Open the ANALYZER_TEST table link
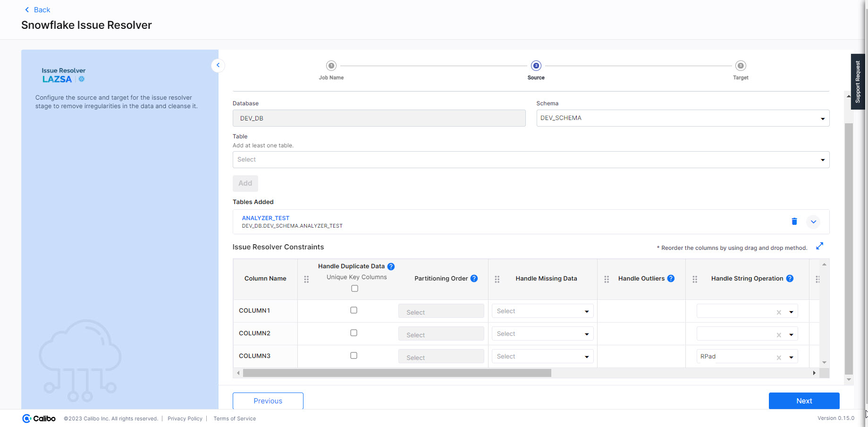Screen dimensions: 868x427 (x=266, y=218)
